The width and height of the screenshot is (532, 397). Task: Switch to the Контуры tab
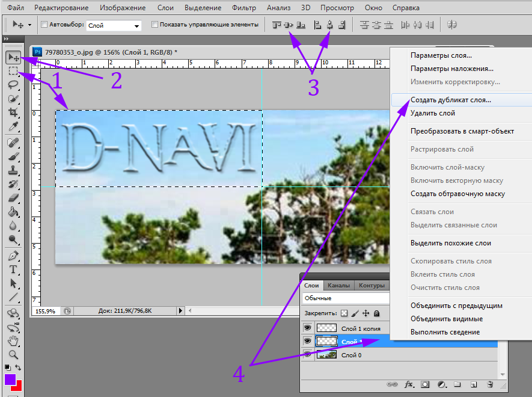click(x=371, y=286)
